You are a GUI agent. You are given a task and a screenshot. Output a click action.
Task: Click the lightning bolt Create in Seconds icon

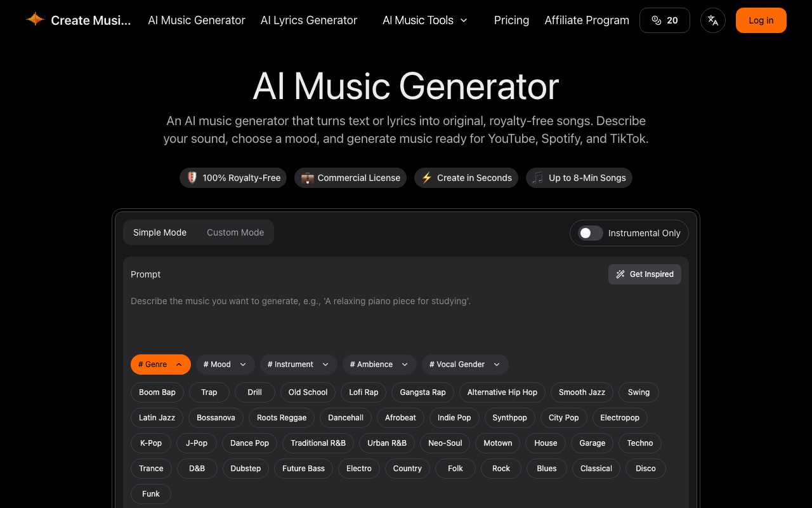(x=427, y=178)
